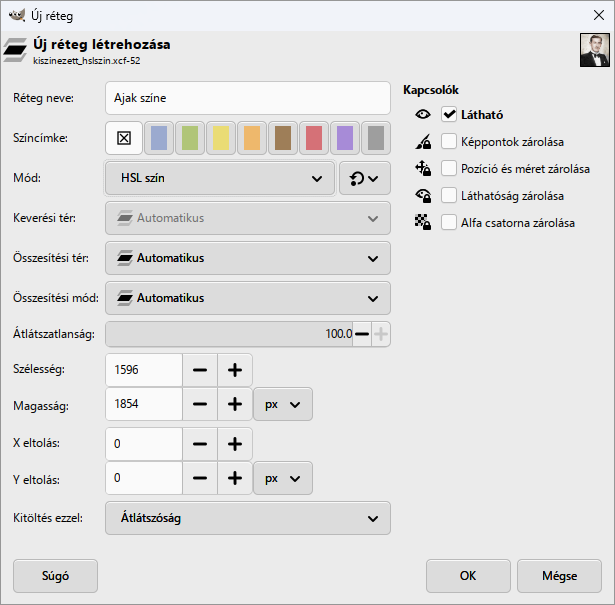The width and height of the screenshot is (615, 605).
Task: Check Pozíció és méret zárolása
Action: click(449, 169)
